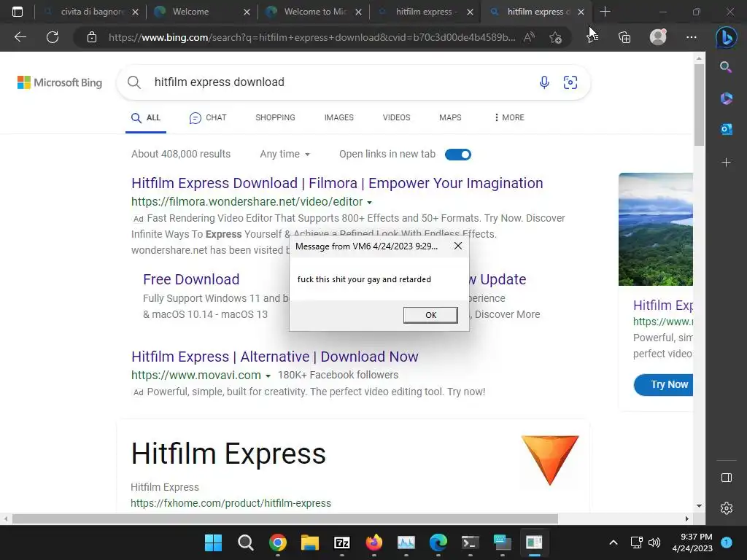This screenshot has height=560, width=747.
Task: Click the Bing search magnifier icon
Action: [x=134, y=82]
